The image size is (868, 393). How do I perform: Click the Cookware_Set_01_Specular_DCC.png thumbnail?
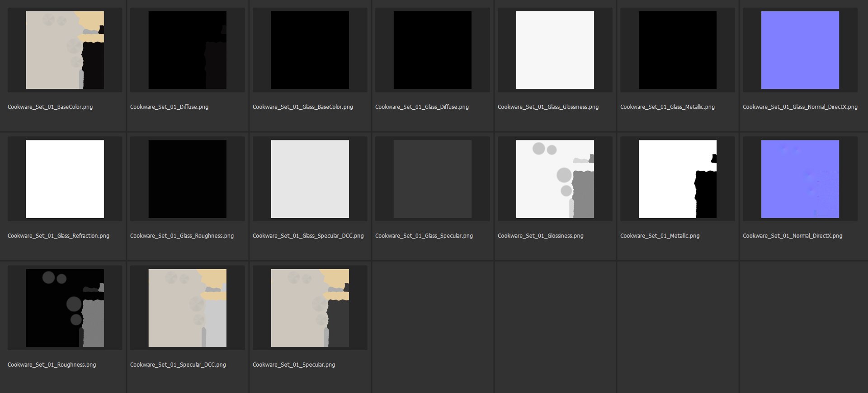click(188, 308)
